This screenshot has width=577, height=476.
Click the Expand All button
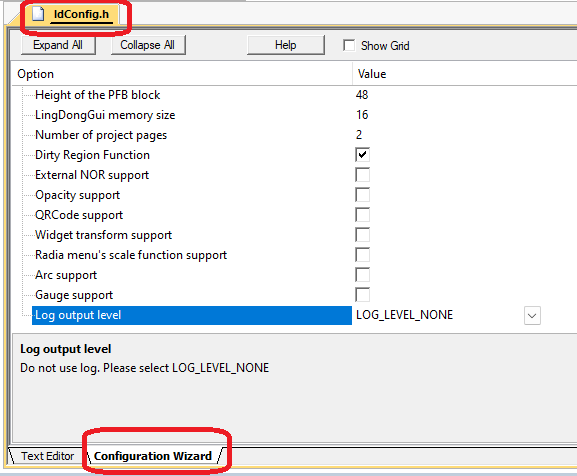point(58,45)
